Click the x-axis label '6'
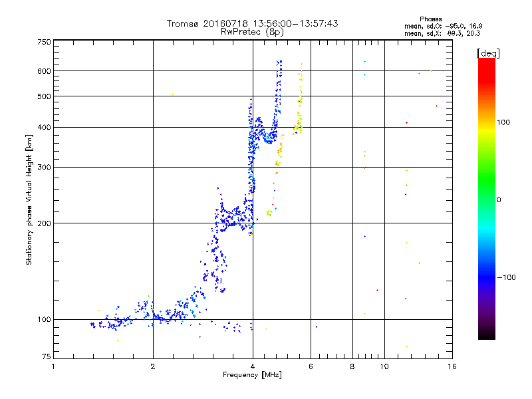The width and height of the screenshot is (532, 399). click(x=311, y=366)
